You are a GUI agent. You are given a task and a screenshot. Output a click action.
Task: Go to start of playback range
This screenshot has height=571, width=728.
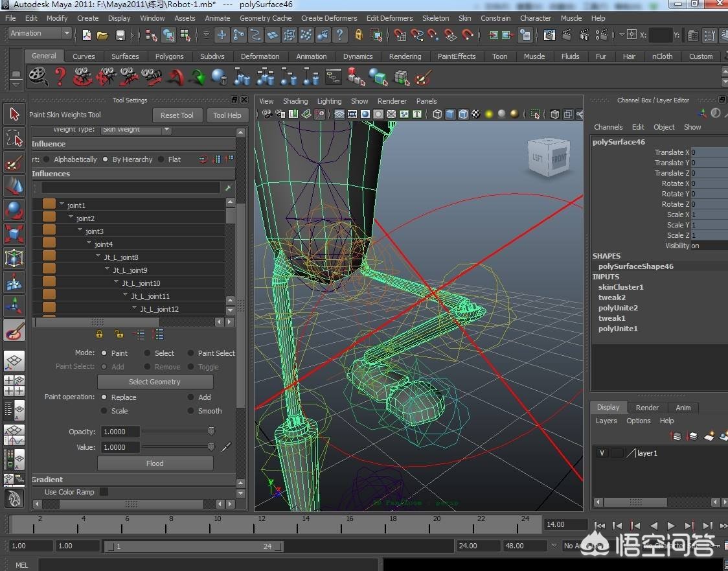coord(599,526)
